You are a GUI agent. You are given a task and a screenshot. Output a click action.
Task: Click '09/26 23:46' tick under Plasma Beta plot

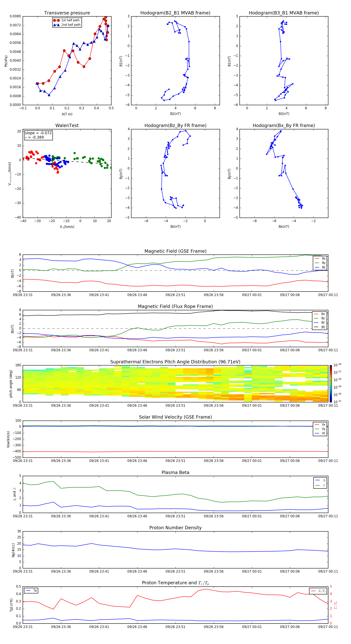137,516
